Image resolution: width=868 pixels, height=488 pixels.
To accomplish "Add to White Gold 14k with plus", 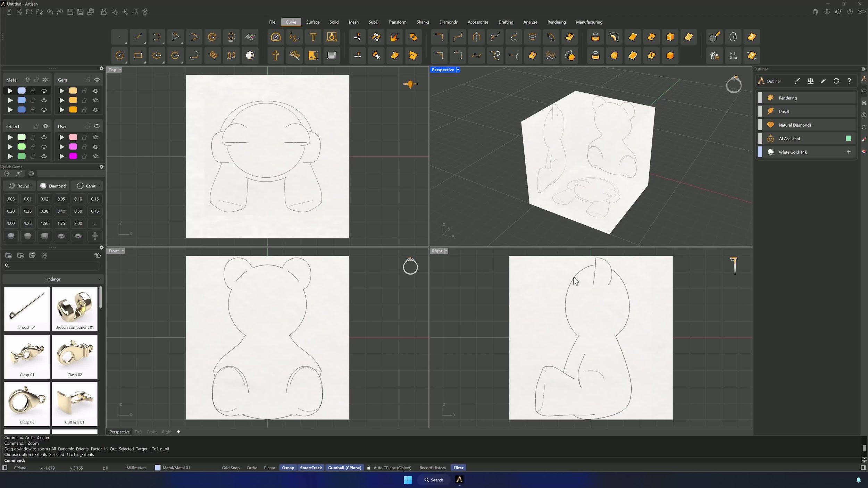I will [x=849, y=152].
